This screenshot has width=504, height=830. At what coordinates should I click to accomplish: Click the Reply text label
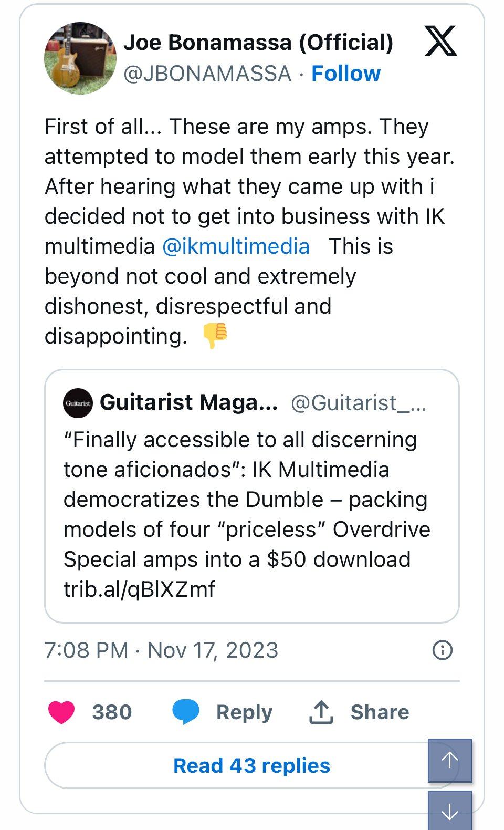tap(244, 712)
